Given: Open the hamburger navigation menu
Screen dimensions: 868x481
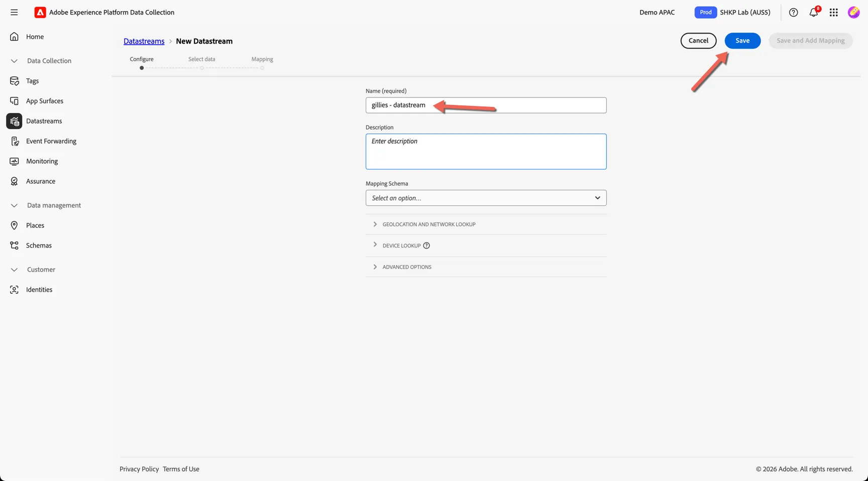Looking at the screenshot, I should [x=14, y=12].
